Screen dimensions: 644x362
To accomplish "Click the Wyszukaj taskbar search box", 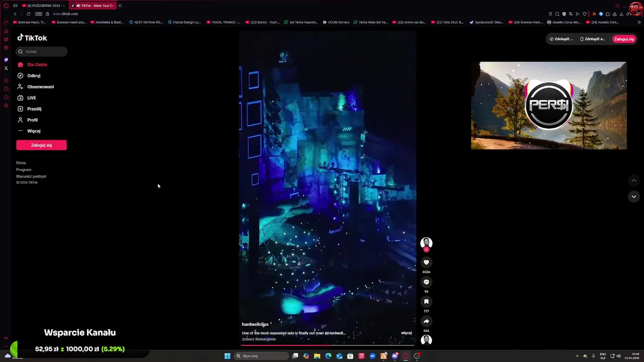I will pyautogui.click(x=262, y=356).
